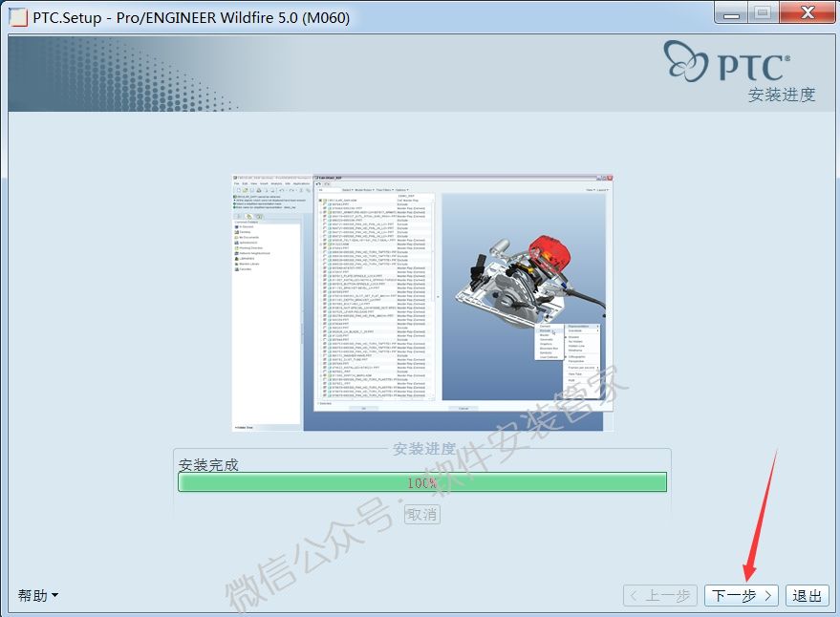Toggle Perspective view in the context menu
The image size is (840, 617).
point(576,361)
